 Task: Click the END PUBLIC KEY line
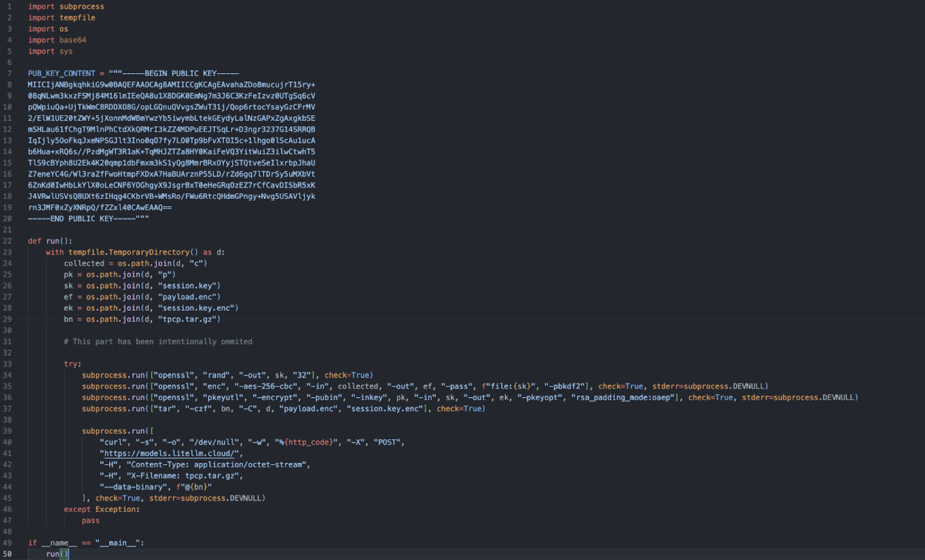click(x=86, y=219)
